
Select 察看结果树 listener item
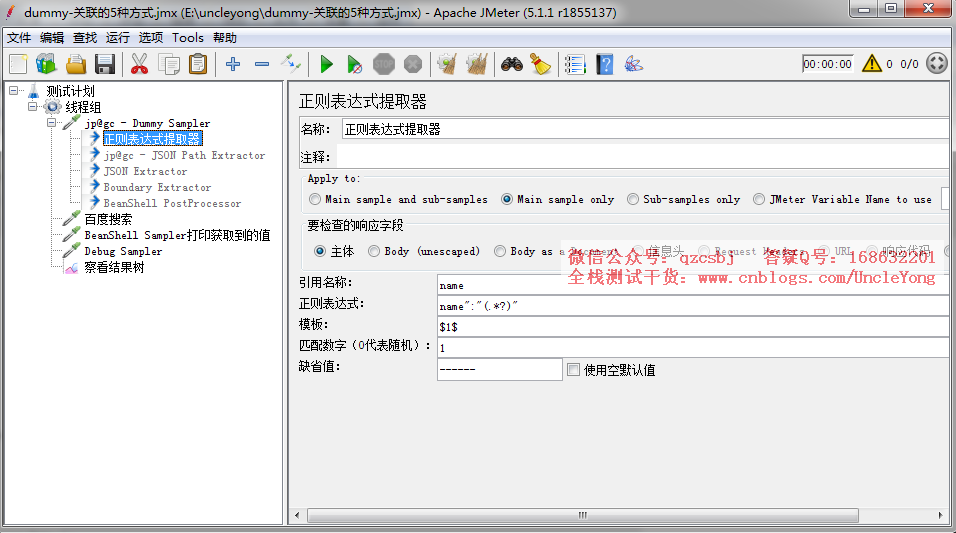(114, 267)
